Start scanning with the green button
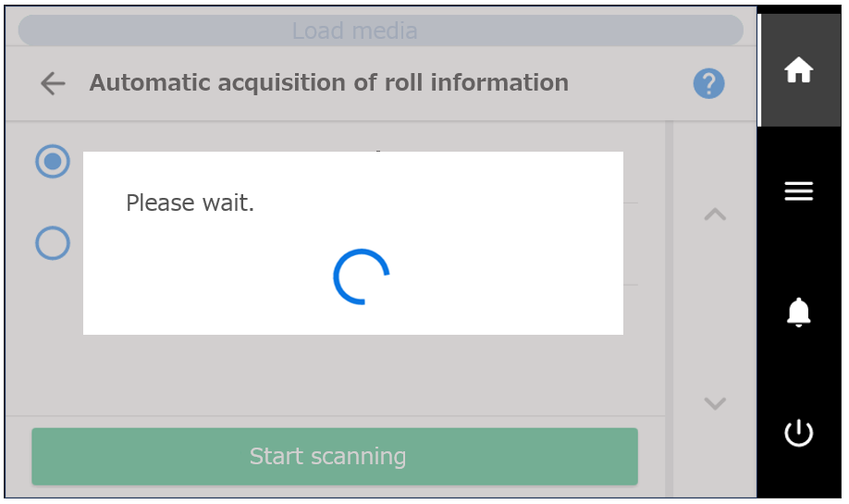849x504 pixels. coord(335,456)
